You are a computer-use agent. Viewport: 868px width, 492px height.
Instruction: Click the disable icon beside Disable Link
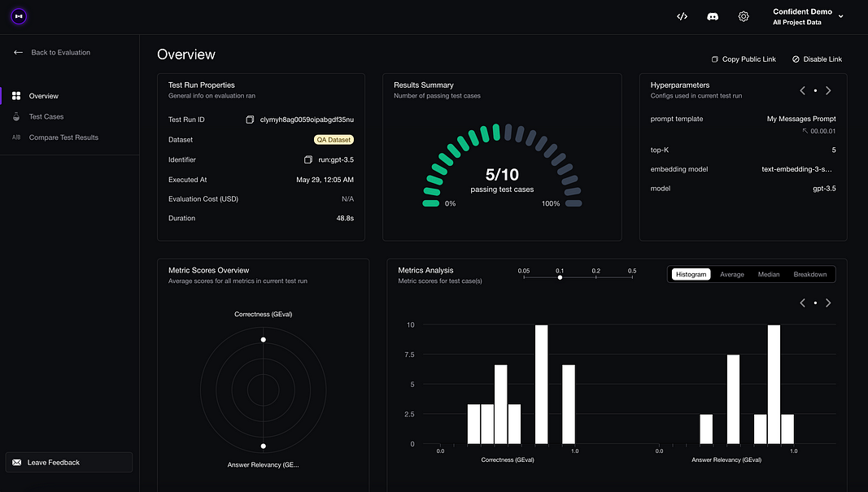click(x=796, y=59)
